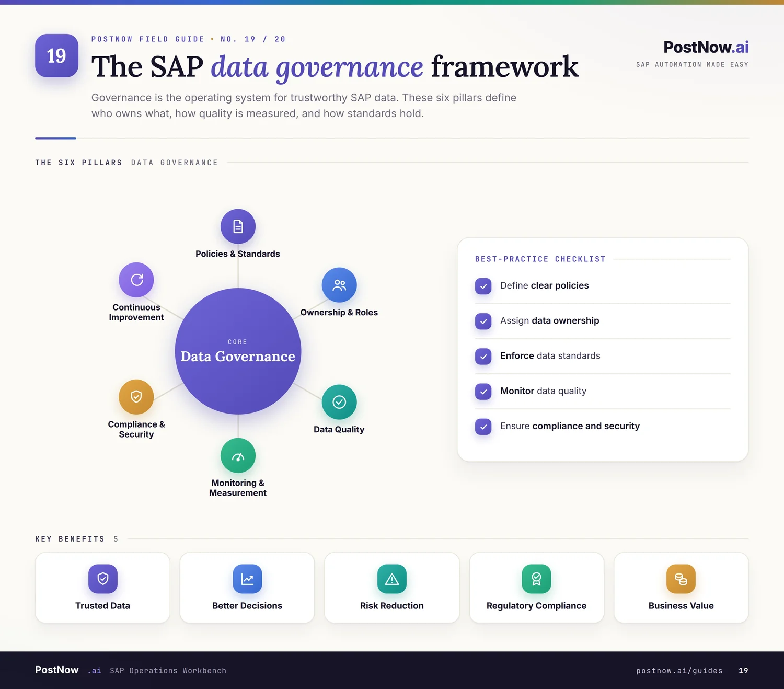Click the Data Quality checkmark circle icon

tap(339, 402)
